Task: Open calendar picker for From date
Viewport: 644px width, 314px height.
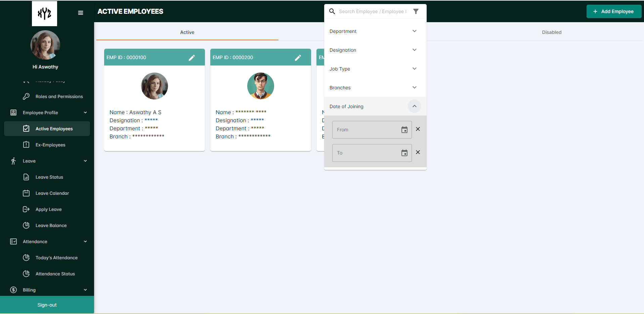Action: coord(404,130)
